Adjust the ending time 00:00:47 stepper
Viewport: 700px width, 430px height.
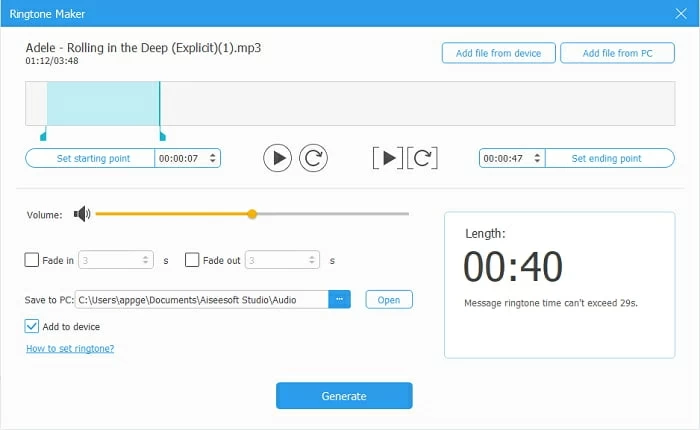pos(538,158)
